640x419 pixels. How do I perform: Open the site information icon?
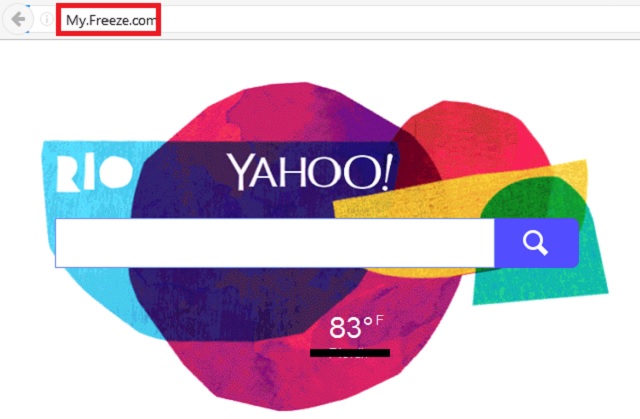[47, 19]
